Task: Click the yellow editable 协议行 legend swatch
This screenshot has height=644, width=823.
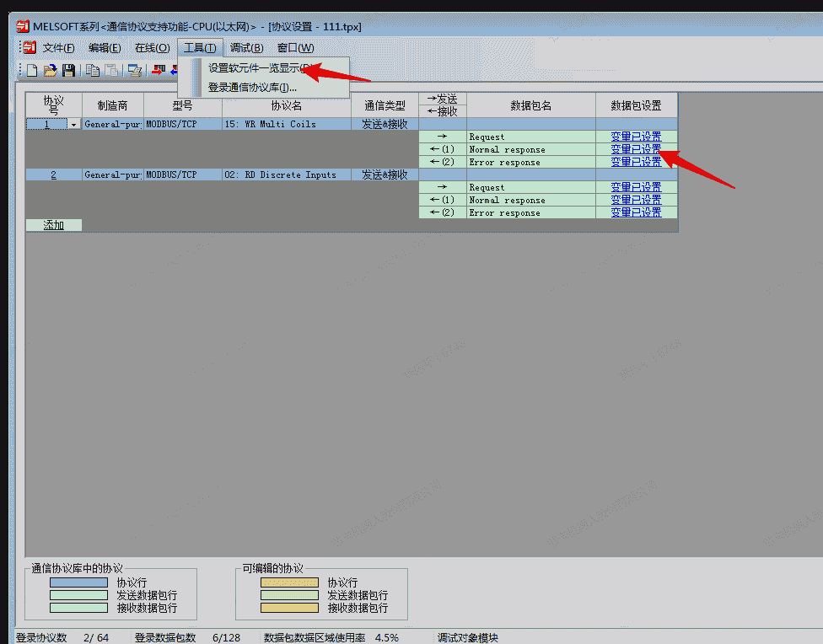Action: click(x=289, y=582)
